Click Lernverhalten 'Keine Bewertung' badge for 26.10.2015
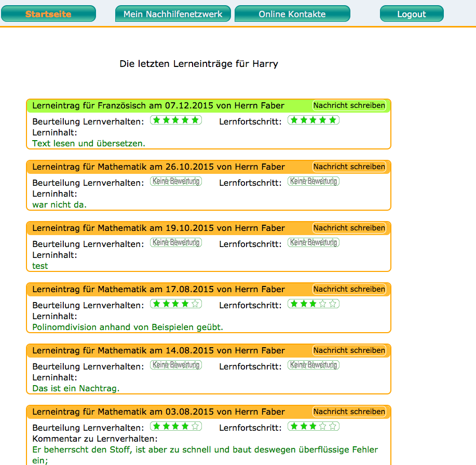This screenshot has width=476, height=465. (176, 181)
